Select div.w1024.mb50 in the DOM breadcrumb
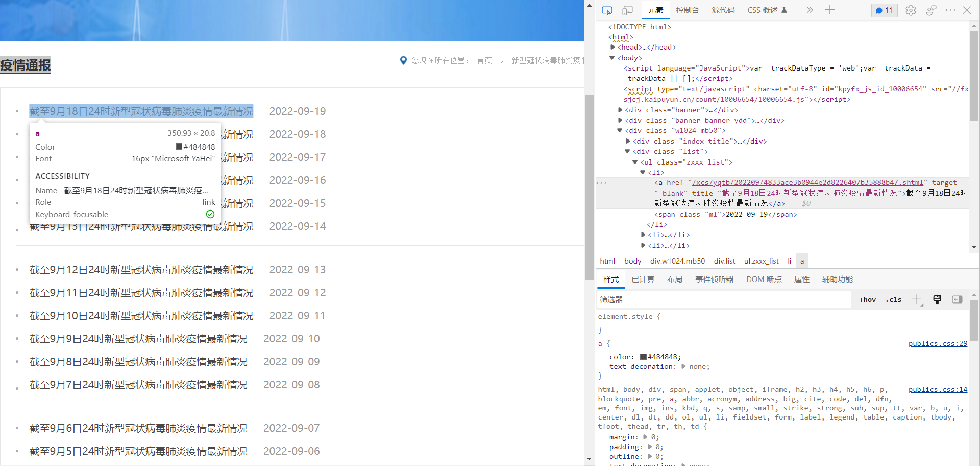This screenshot has height=466, width=980. coord(677,261)
